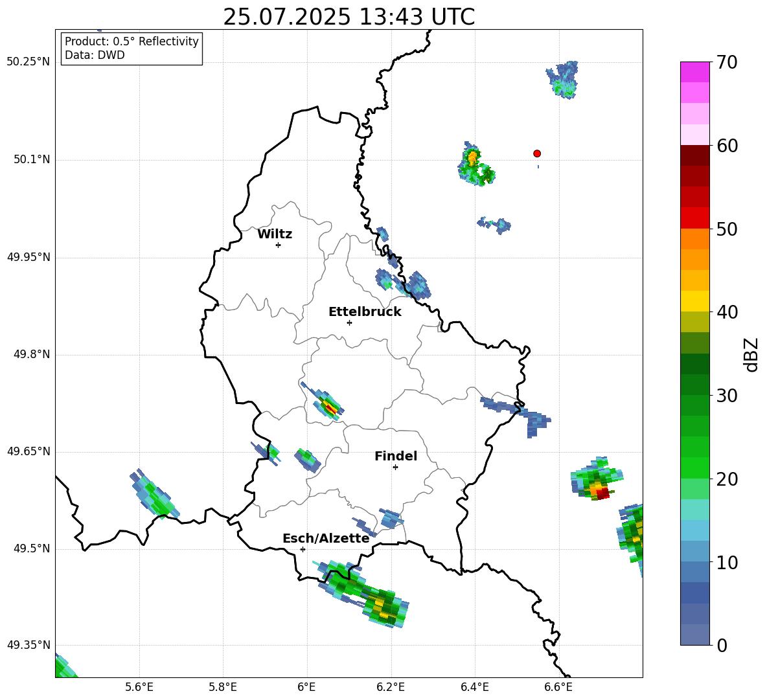Image resolution: width=767 pixels, height=700 pixels.
Task: Click the 50.25°N latitude label
Action: pyautogui.click(x=29, y=62)
